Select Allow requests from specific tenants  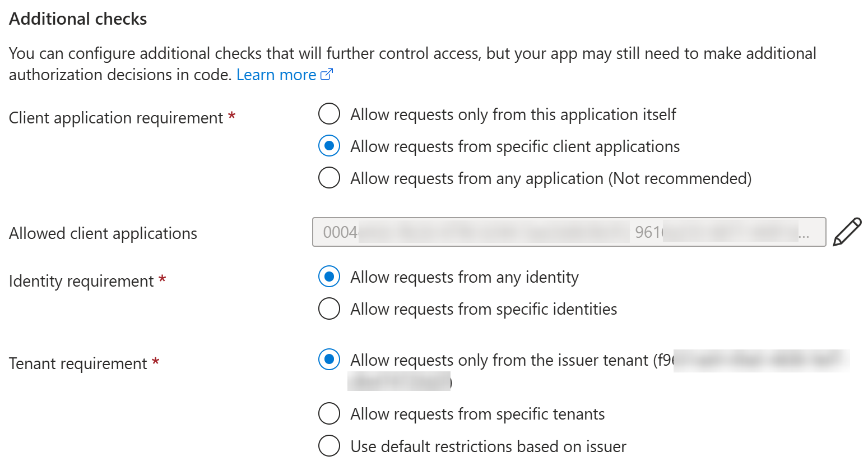pos(329,413)
